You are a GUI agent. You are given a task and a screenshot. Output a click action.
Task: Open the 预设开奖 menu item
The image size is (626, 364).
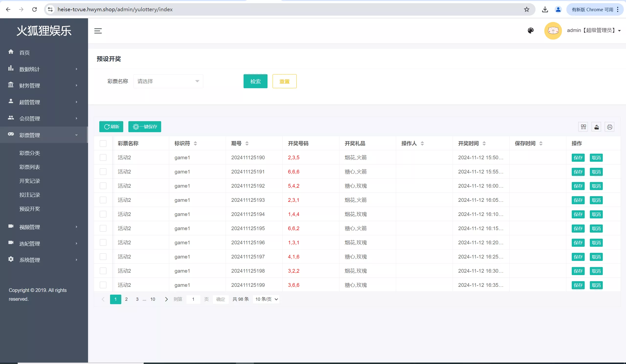point(30,209)
